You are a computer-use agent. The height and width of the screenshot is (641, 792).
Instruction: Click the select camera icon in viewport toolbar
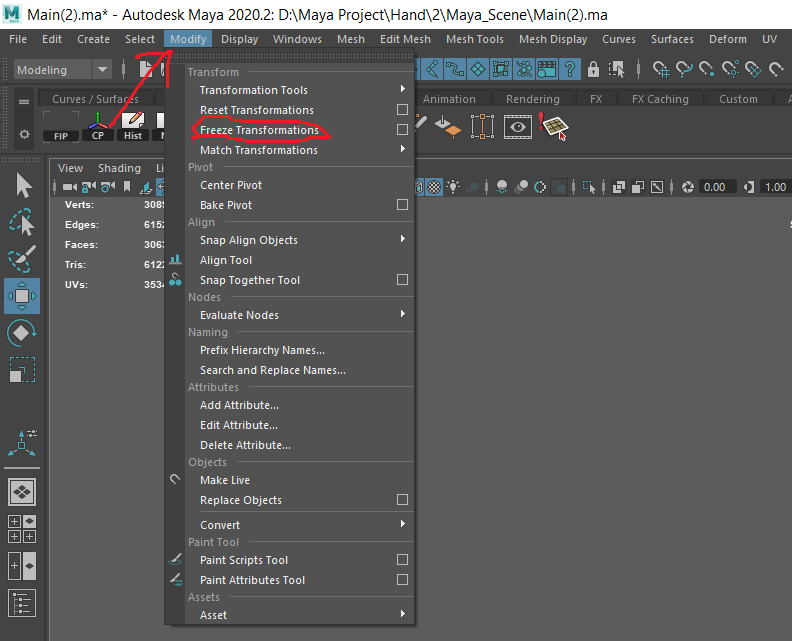pyautogui.click(x=70, y=187)
